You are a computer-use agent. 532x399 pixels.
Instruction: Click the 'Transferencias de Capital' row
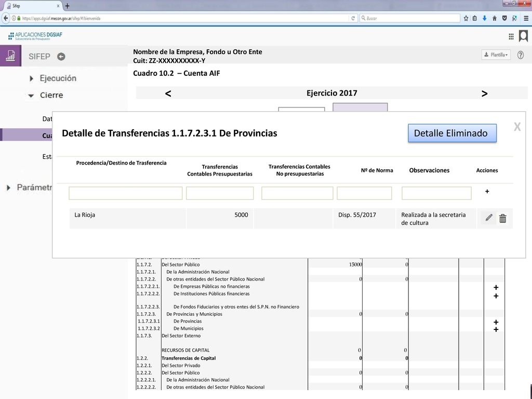[188, 358]
